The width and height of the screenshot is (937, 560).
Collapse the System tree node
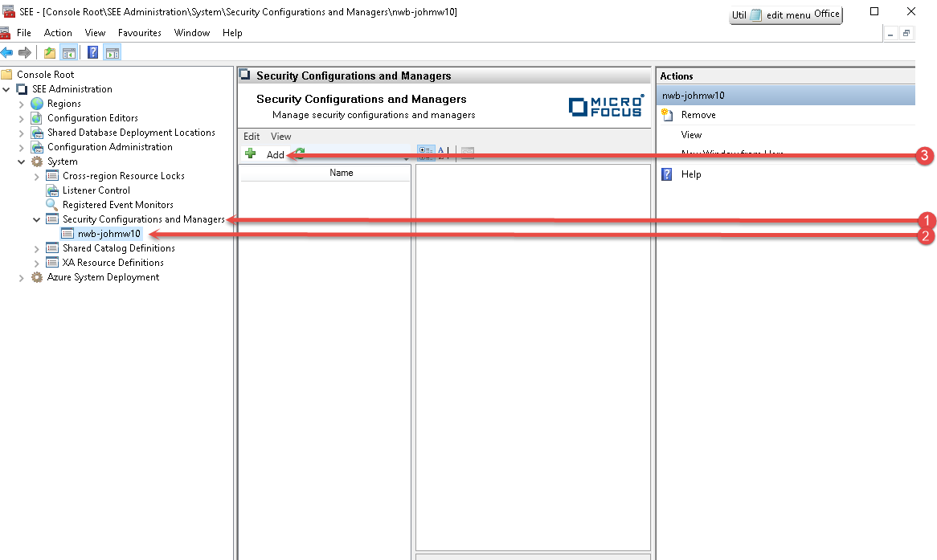(x=22, y=162)
